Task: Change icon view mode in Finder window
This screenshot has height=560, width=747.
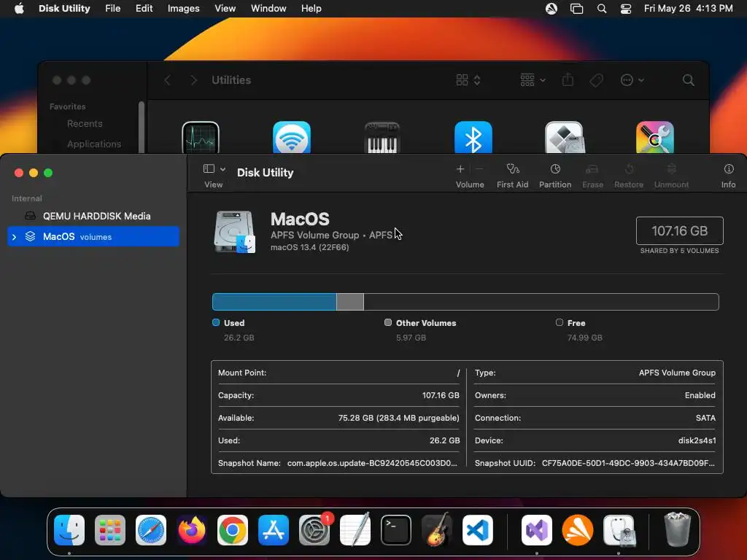Action: 468,80
